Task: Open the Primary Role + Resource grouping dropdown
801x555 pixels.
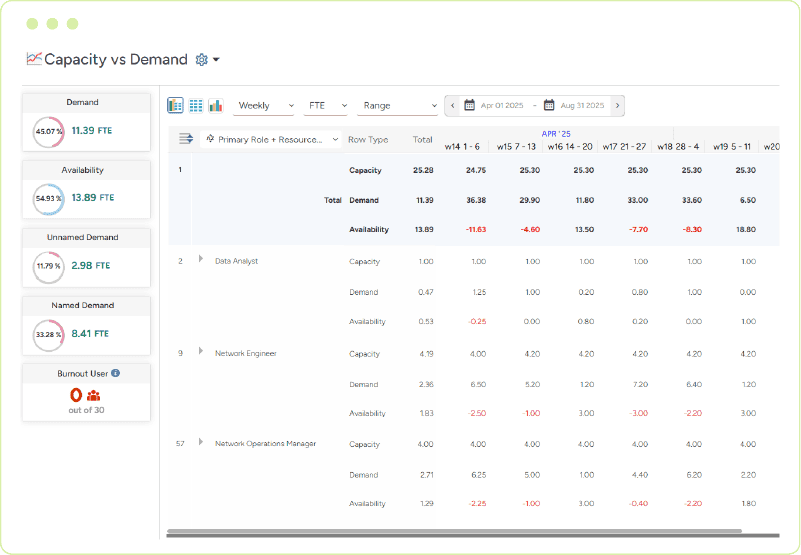Action: point(271,139)
